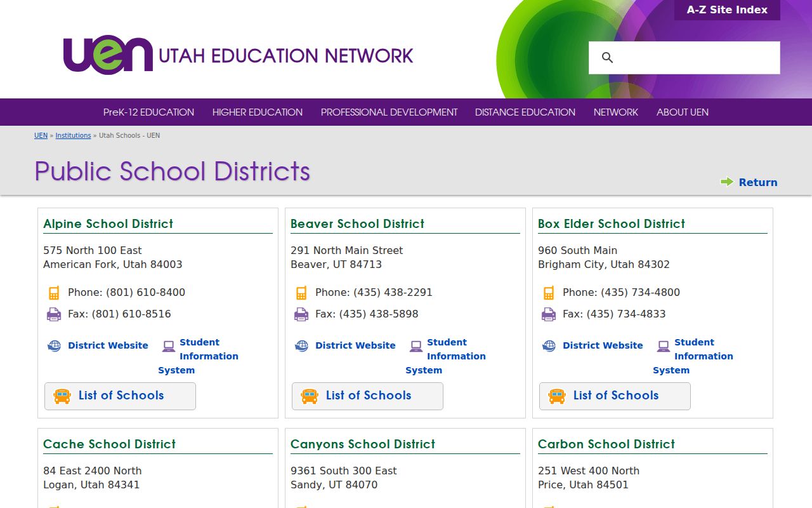Viewport: 812px width, 508px height.
Task: Click Box Elder phone (435) 734-4800
Action: point(640,293)
